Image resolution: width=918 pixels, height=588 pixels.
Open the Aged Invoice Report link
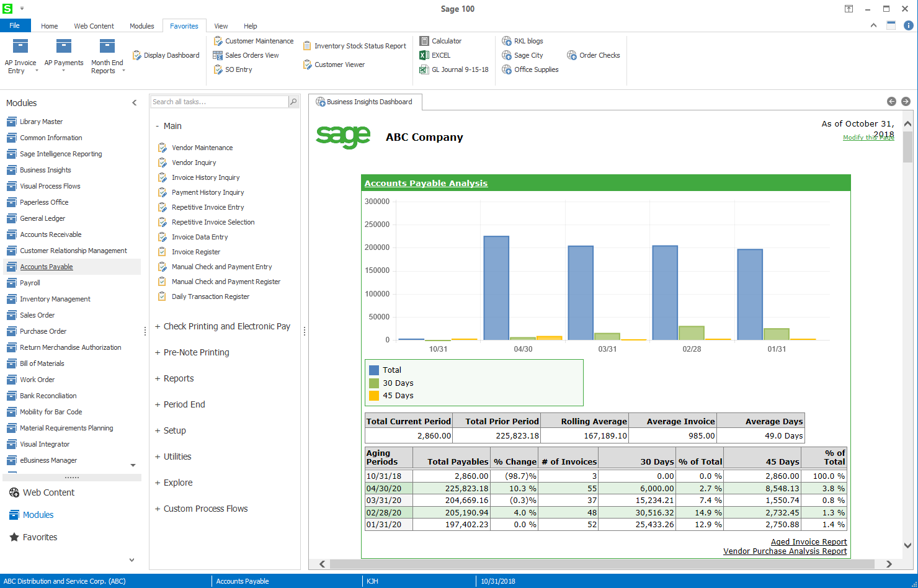point(808,541)
